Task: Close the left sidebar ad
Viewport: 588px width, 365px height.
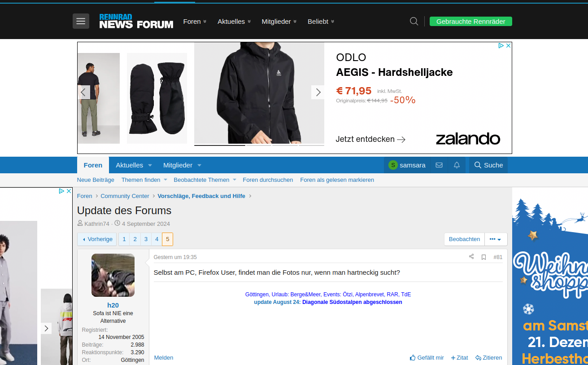Action: [x=69, y=191]
